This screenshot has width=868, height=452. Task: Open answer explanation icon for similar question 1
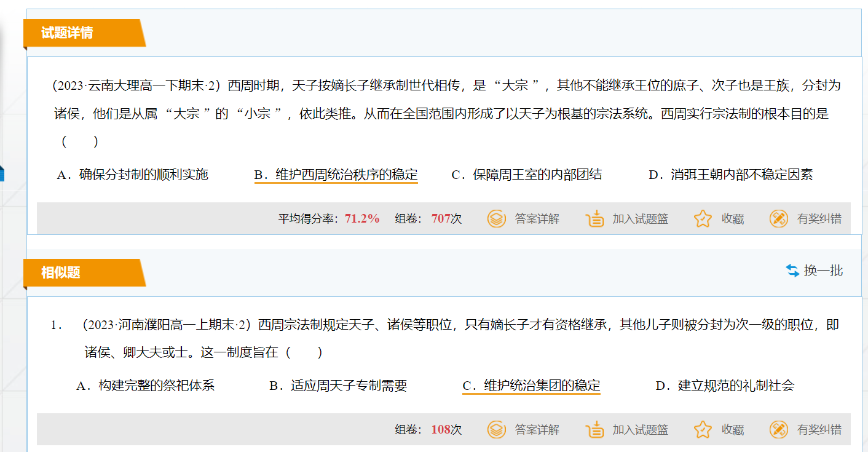click(x=497, y=429)
